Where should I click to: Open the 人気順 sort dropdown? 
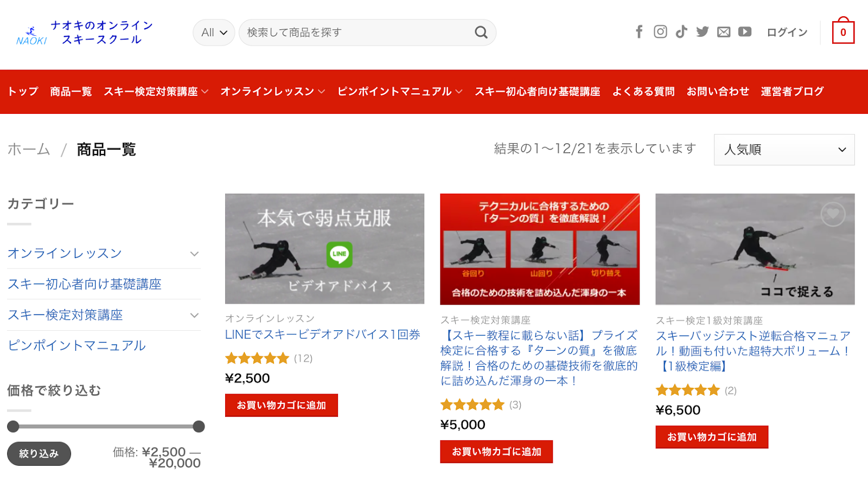pos(784,150)
